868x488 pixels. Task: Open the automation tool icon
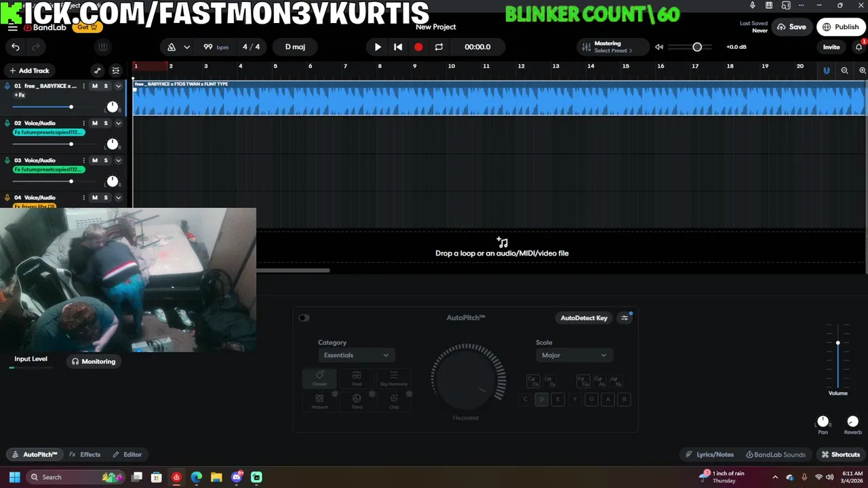(98, 70)
